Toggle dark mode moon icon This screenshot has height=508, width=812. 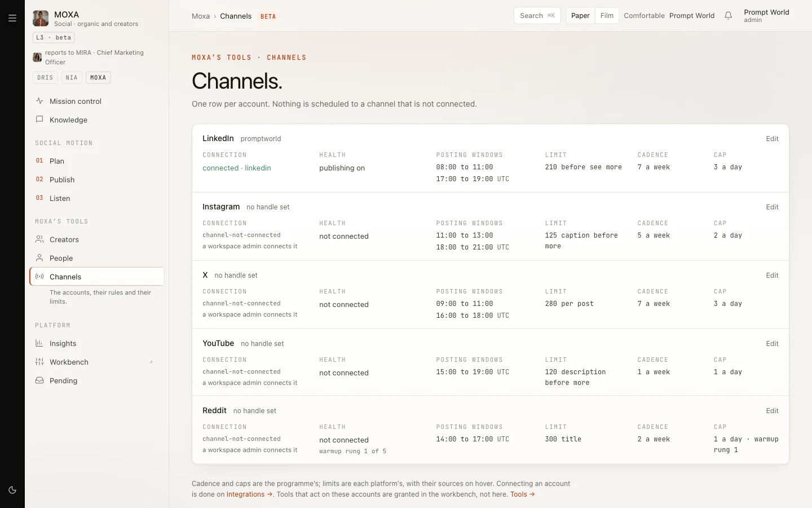12,490
